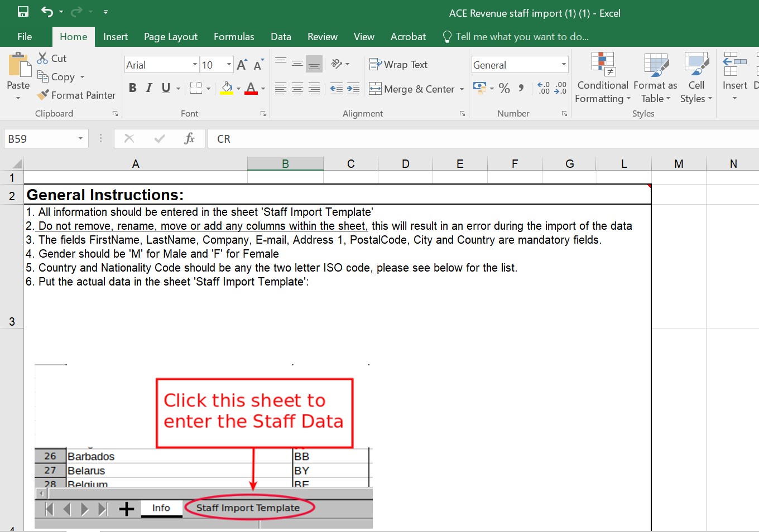
Task: Undo the last action
Action: click(47, 12)
